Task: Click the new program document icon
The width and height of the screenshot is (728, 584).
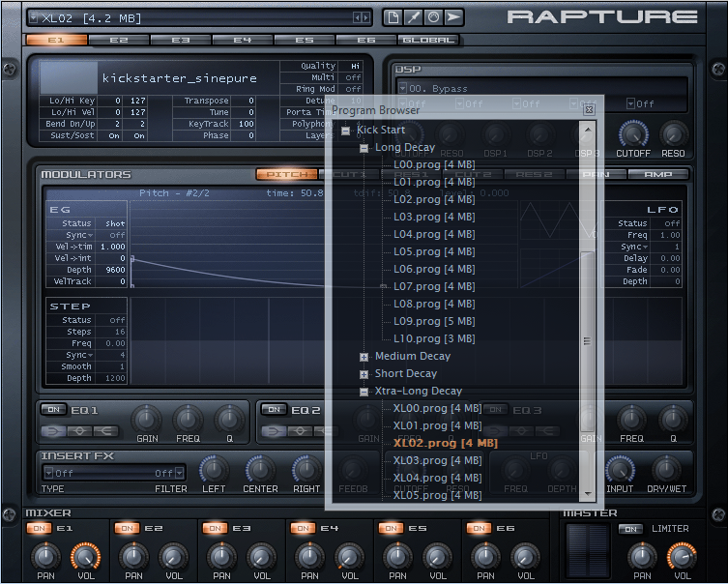Action: tap(393, 17)
